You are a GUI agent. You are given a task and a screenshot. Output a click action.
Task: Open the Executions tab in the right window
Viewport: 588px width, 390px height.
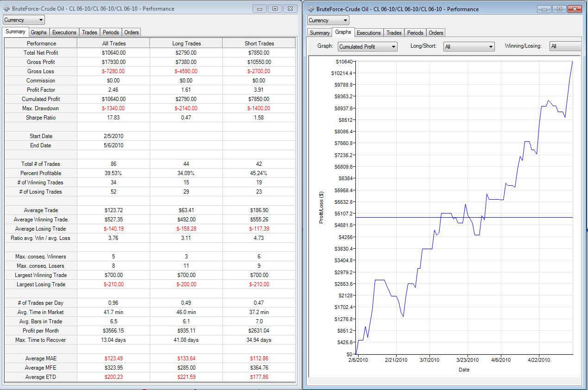tap(369, 33)
